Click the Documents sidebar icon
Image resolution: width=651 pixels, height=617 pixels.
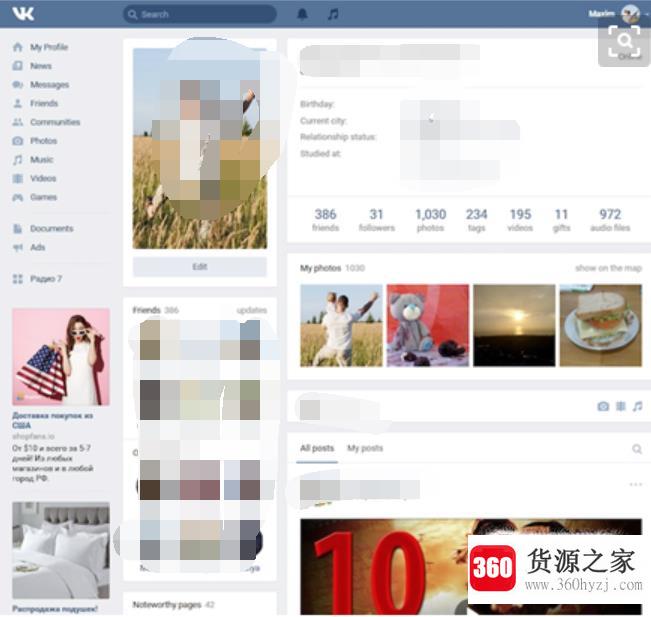(x=17, y=229)
